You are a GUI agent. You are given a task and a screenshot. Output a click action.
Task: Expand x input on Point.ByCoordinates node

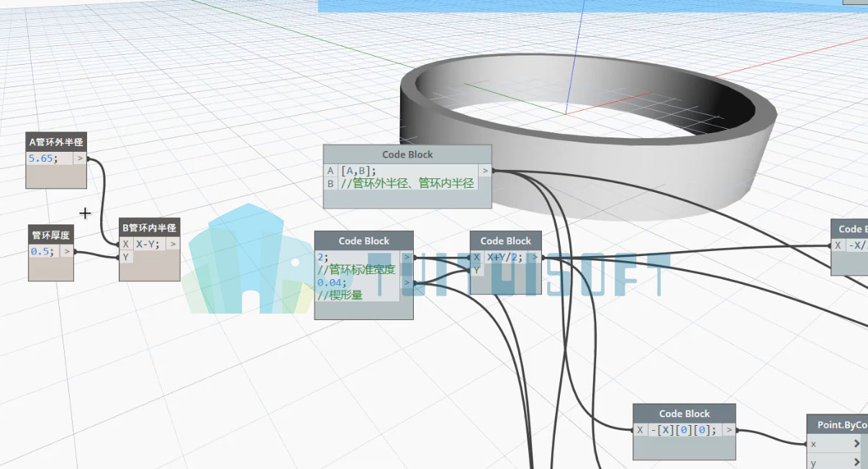pos(856,444)
